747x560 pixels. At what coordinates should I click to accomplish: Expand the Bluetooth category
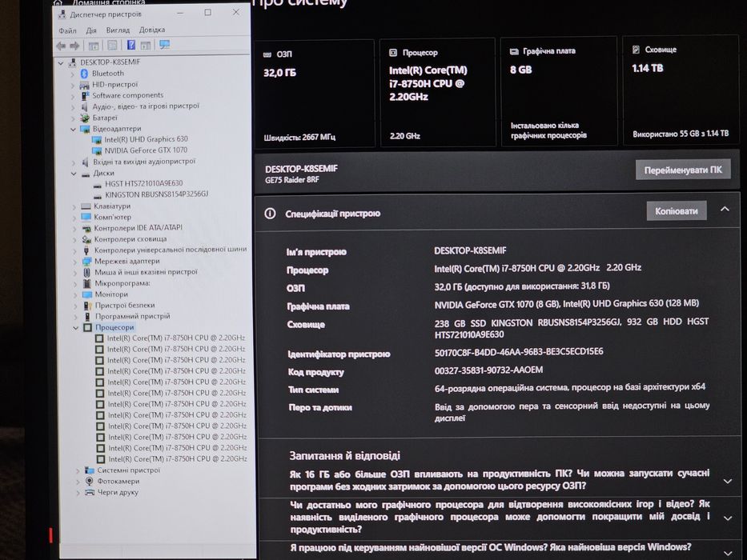click(x=72, y=74)
